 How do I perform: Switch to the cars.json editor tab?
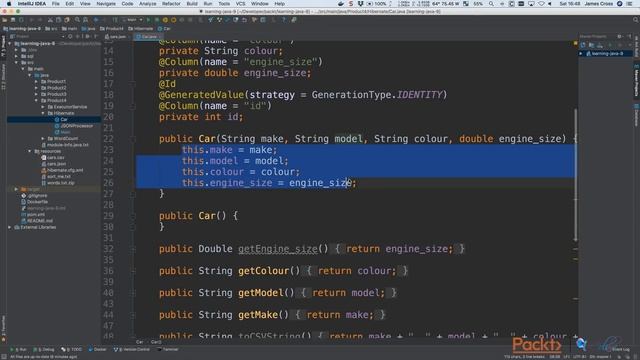pyautogui.click(x=118, y=37)
